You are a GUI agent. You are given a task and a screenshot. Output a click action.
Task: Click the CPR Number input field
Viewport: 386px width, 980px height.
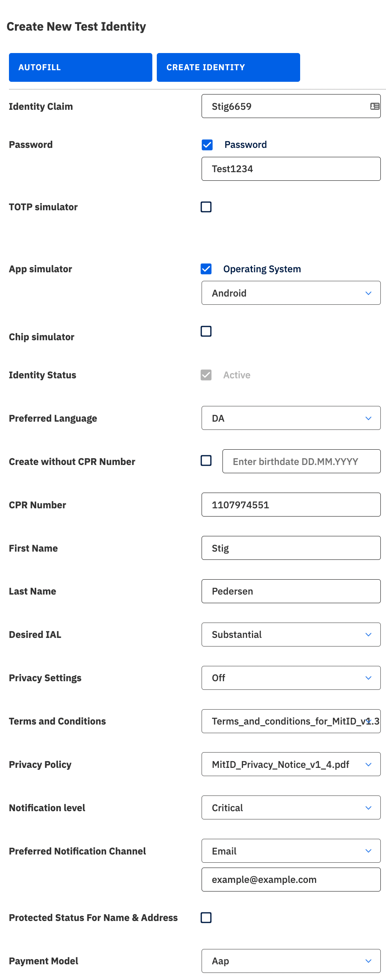290,505
